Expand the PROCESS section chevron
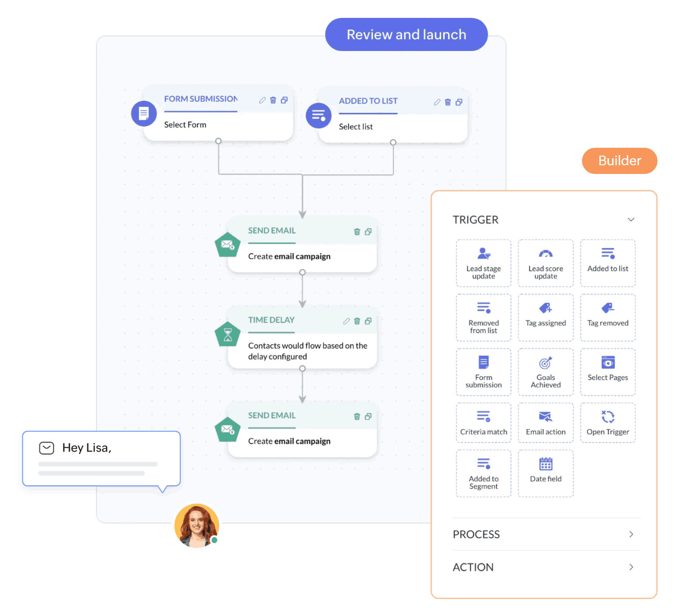Image resolution: width=685 pixels, height=616 pixels. tap(631, 534)
